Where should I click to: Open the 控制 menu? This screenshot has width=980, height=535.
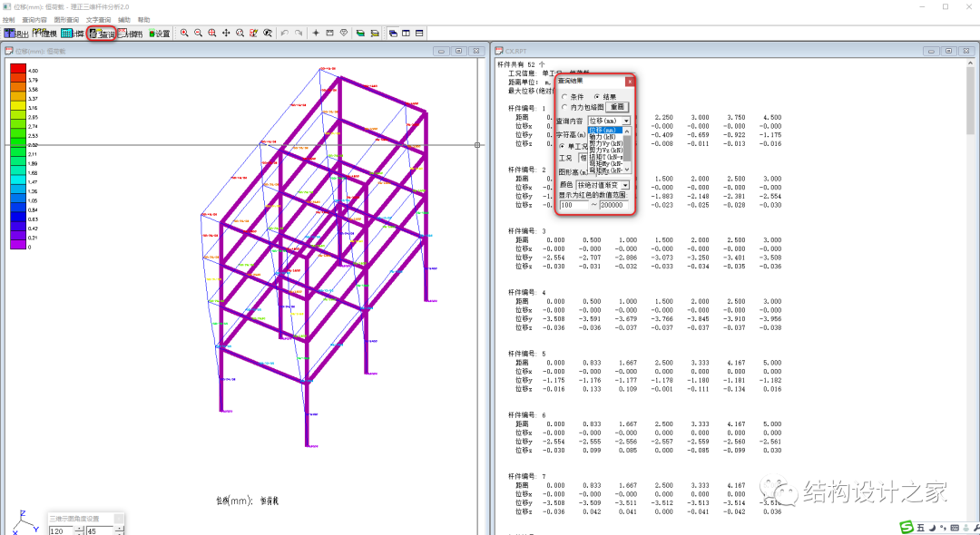click(x=8, y=20)
